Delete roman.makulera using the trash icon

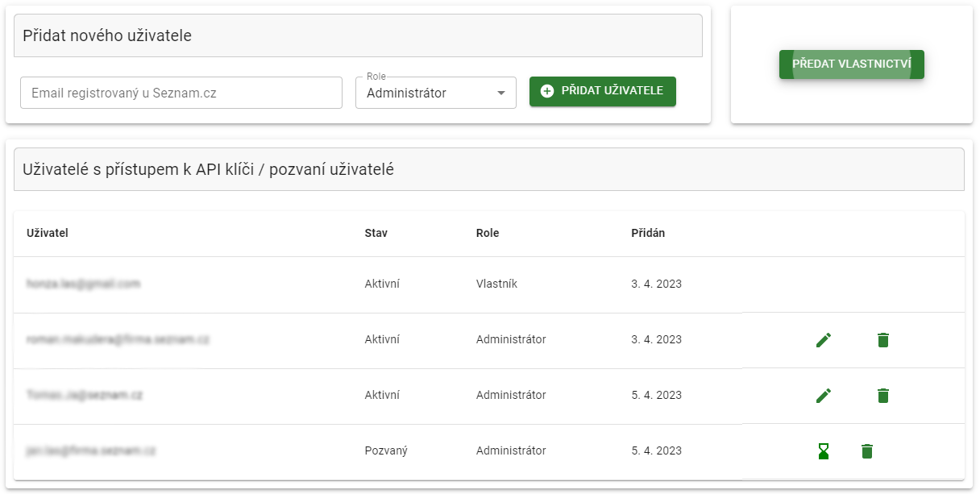click(x=882, y=339)
